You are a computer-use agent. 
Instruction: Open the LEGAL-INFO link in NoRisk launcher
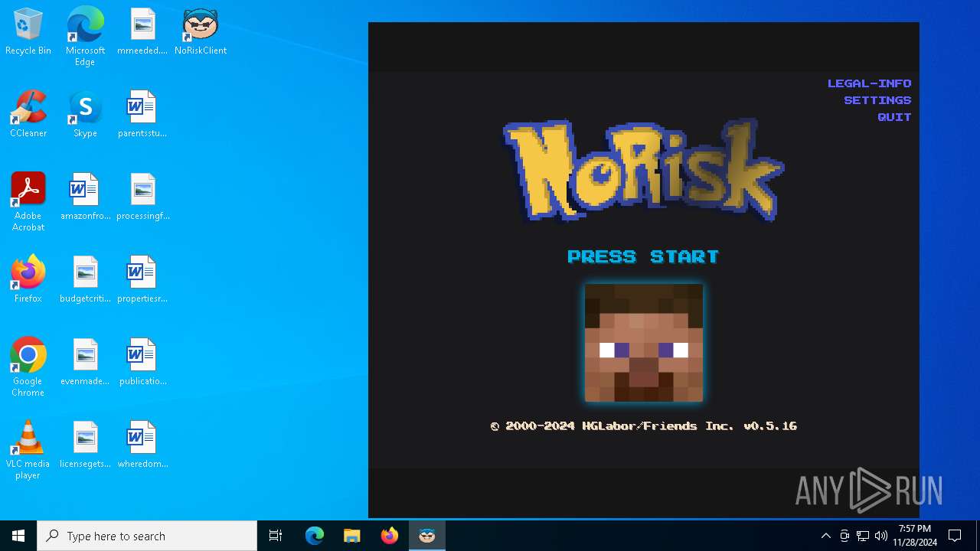(x=869, y=83)
